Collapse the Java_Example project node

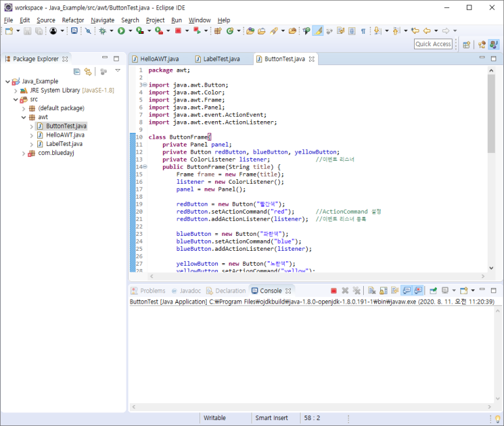point(8,81)
